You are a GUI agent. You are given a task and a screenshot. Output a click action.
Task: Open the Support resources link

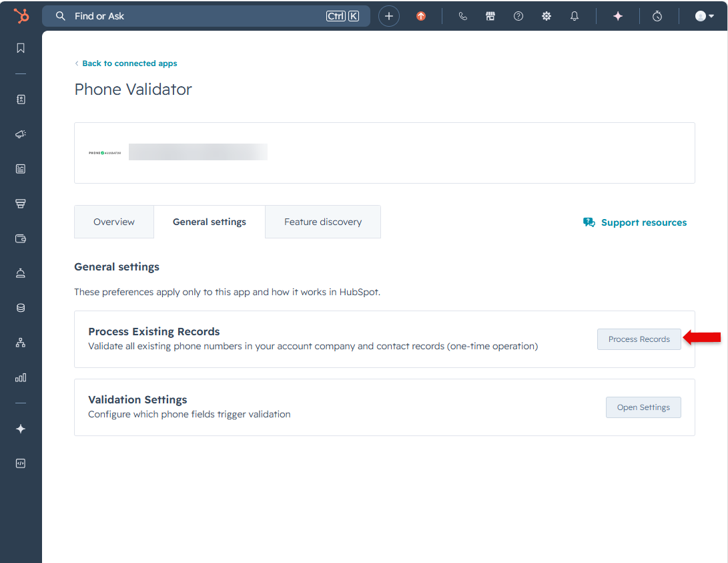pos(643,222)
